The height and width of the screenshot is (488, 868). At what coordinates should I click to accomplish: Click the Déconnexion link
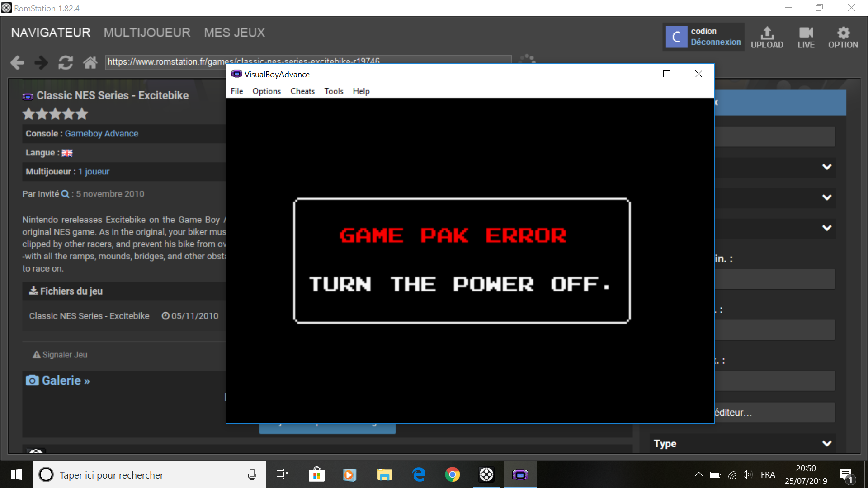(716, 42)
